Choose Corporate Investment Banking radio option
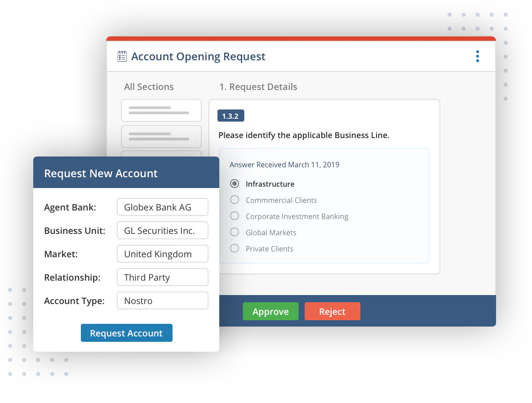This screenshot has width=532, height=403. [234, 216]
